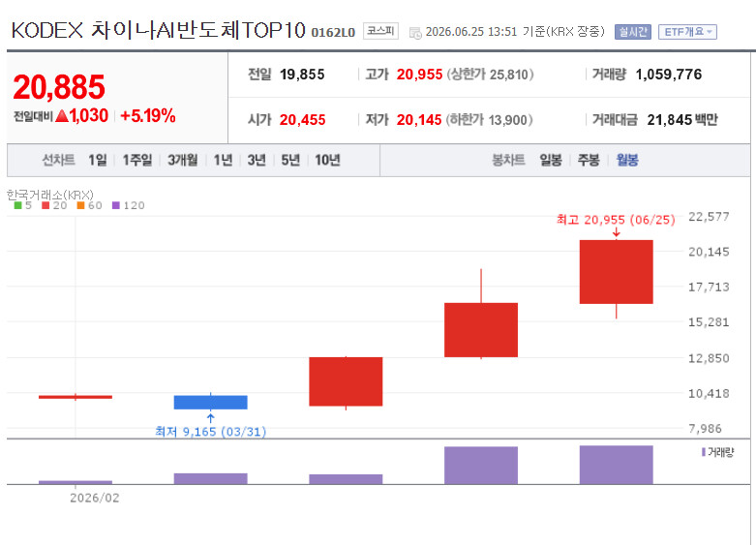Click the KODEX 차이나AI반도체TOP10 title
Viewport: 756px width, 545px height.
[158, 30]
